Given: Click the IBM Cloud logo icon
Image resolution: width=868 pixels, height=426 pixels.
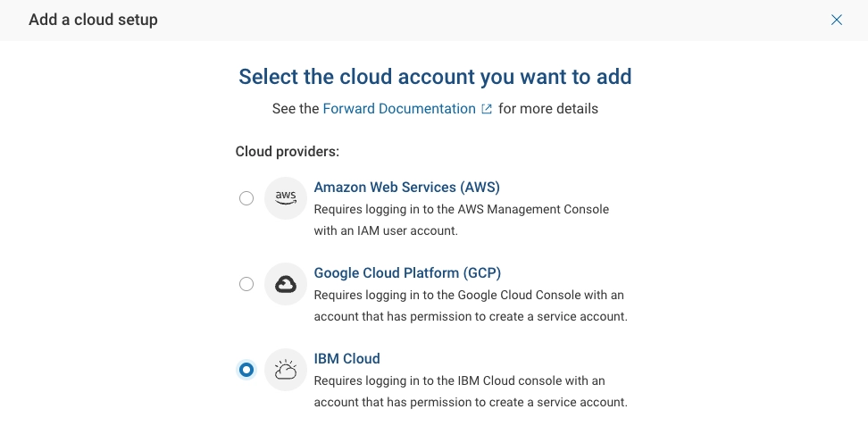Looking at the screenshot, I should [x=286, y=370].
